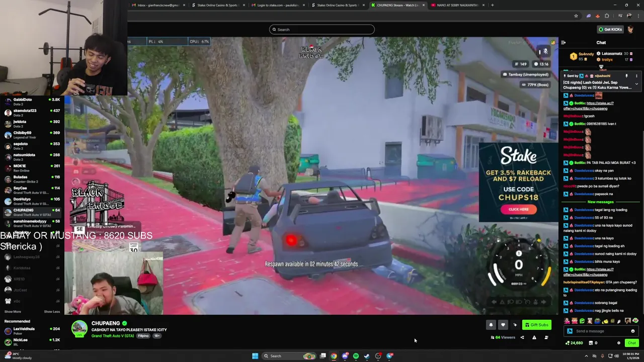Open GabbiDoto channel in sidebar
644x362 pixels.
(x=32, y=102)
